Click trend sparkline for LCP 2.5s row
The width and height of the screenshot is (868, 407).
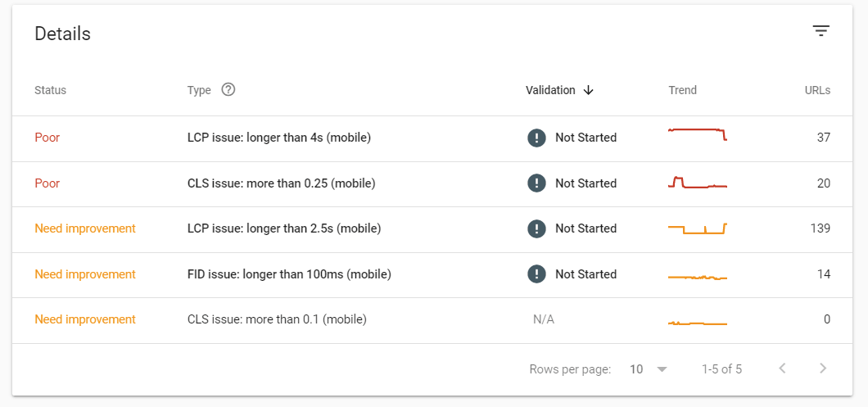[698, 228]
